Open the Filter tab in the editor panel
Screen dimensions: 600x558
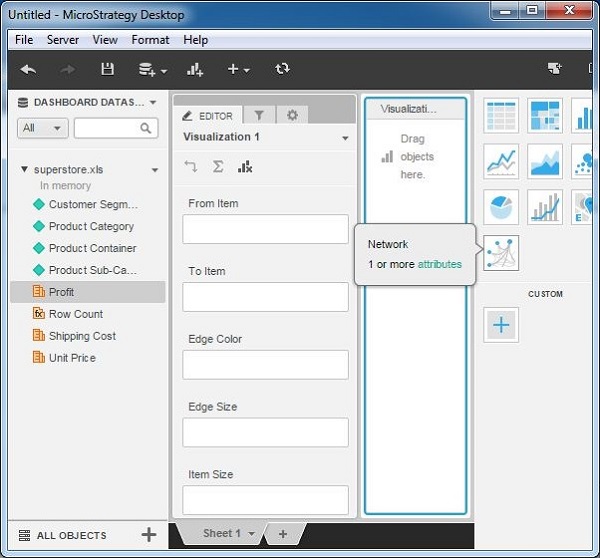(259, 115)
